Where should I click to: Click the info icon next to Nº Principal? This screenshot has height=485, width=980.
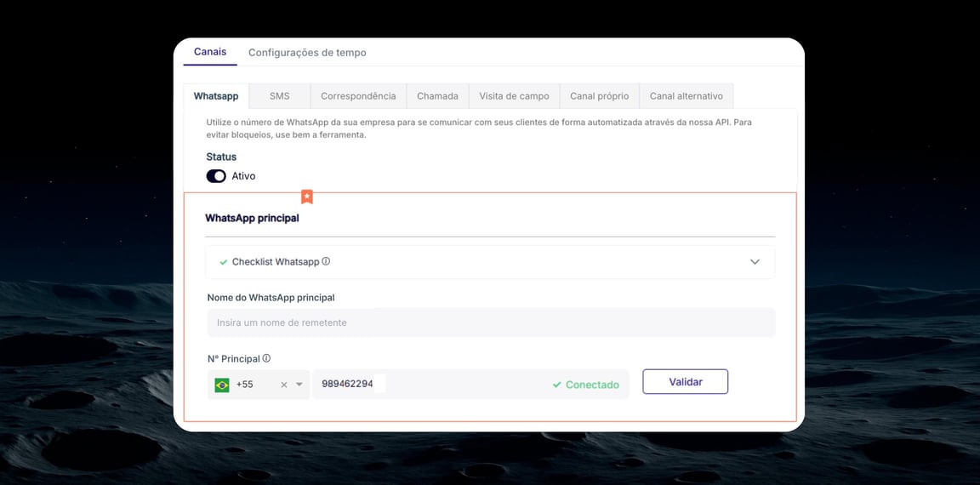266,359
